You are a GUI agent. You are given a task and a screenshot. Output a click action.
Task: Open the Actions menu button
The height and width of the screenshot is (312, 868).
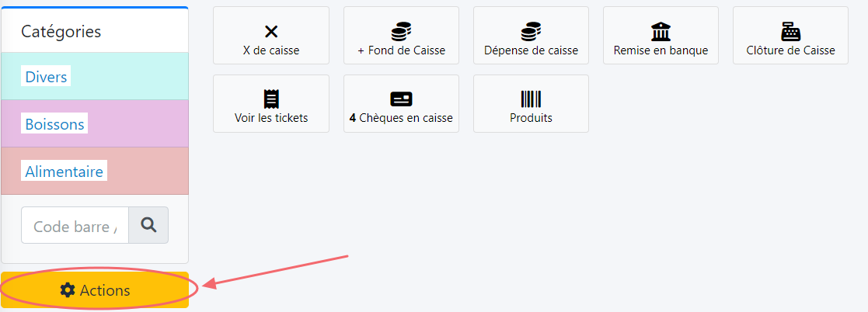(x=95, y=290)
